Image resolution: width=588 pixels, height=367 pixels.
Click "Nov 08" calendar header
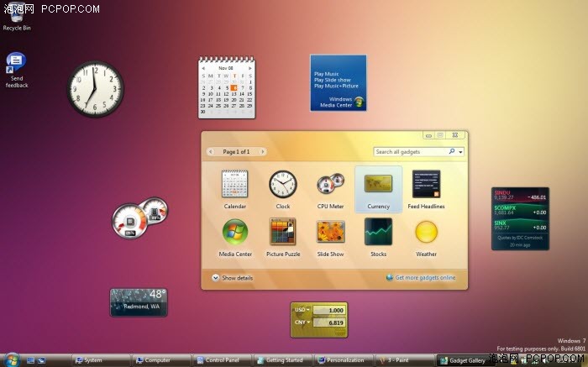coord(226,68)
